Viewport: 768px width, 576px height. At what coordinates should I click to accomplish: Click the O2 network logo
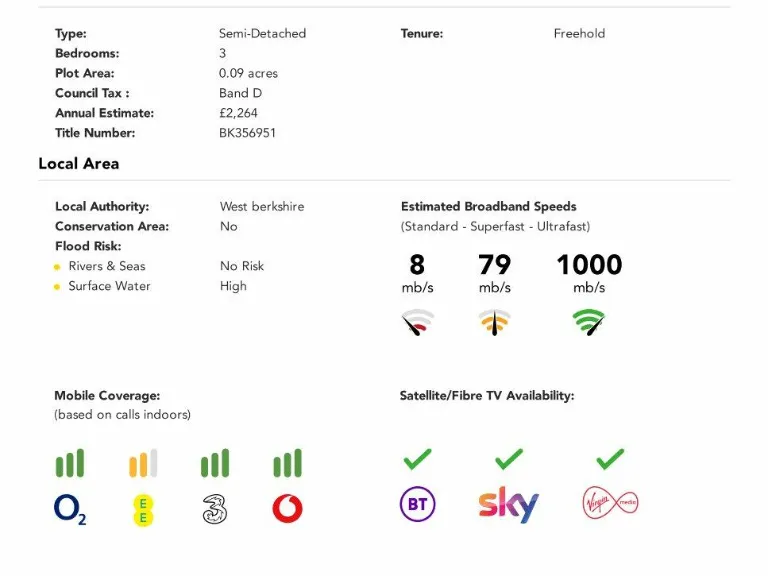pyautogui.click(x=70, y=509)
